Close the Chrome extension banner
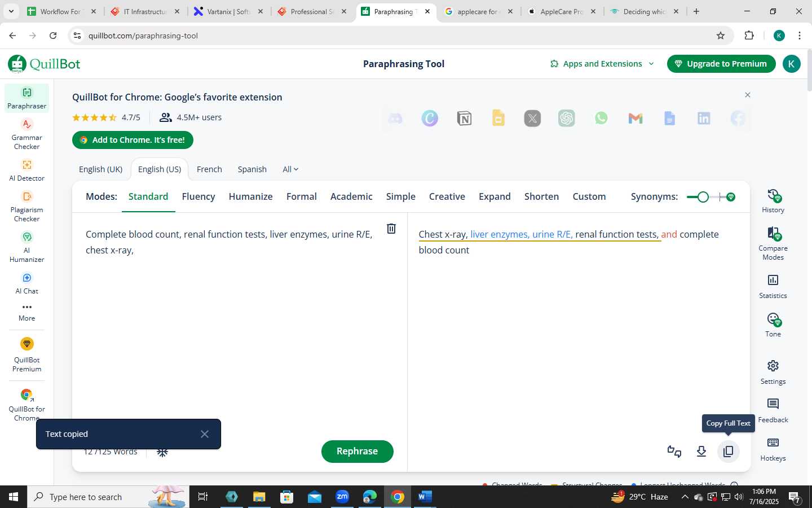The width and height of the screenshot is (812, 508). 747,95
